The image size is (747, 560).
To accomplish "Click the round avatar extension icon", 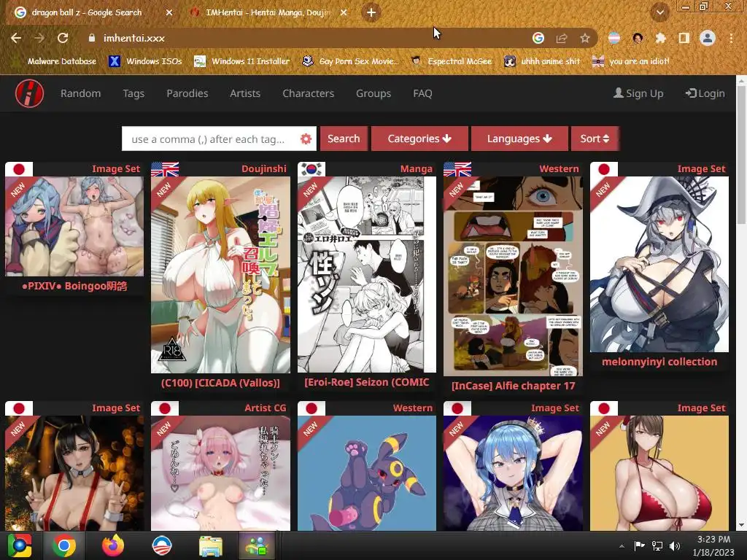I will 638,38.
